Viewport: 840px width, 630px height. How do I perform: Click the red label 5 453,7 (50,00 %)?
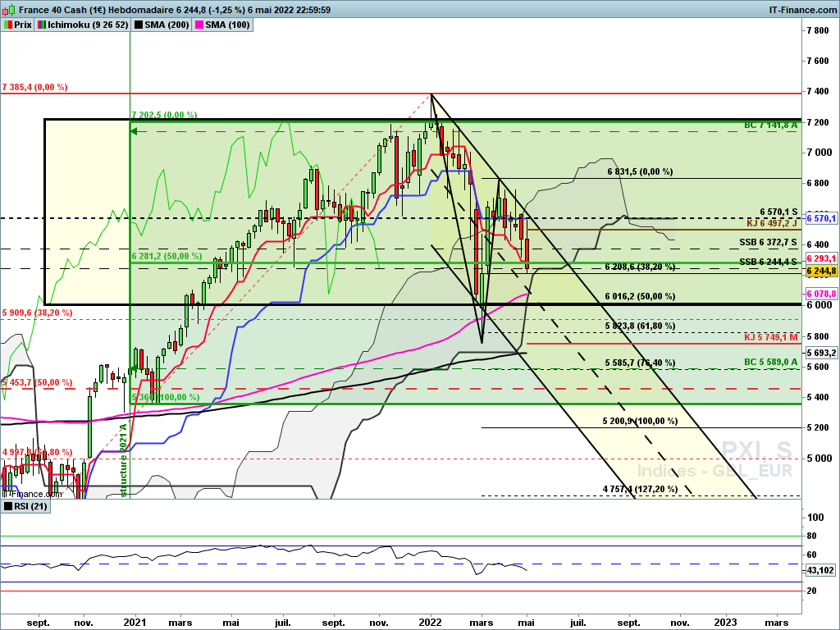37,382
